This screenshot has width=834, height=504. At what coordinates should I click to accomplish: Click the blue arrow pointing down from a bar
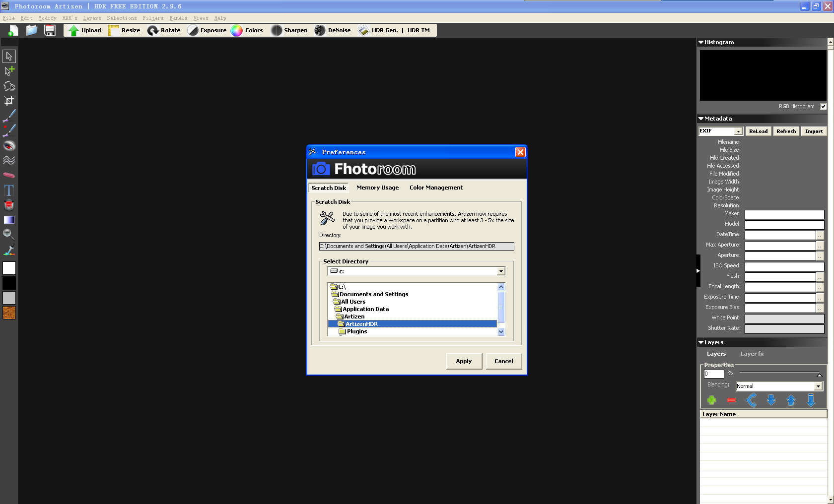pyautogui.click(x=811, y=400)
